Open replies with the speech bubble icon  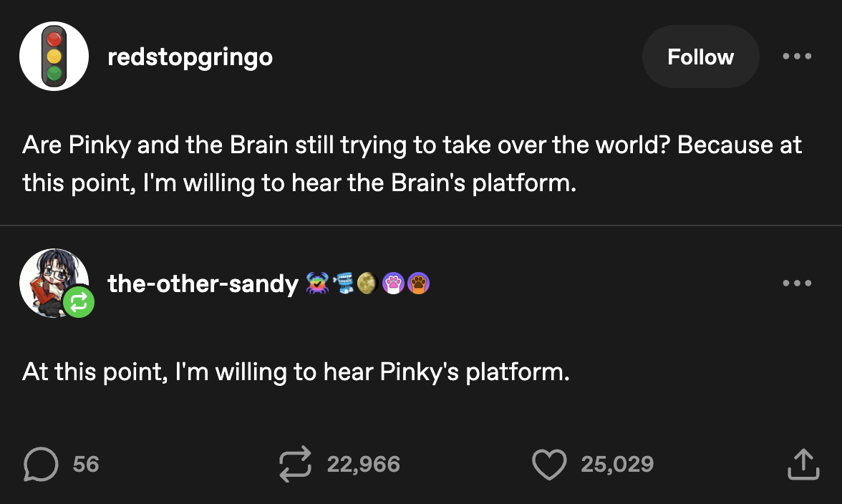tap(40, 465)
